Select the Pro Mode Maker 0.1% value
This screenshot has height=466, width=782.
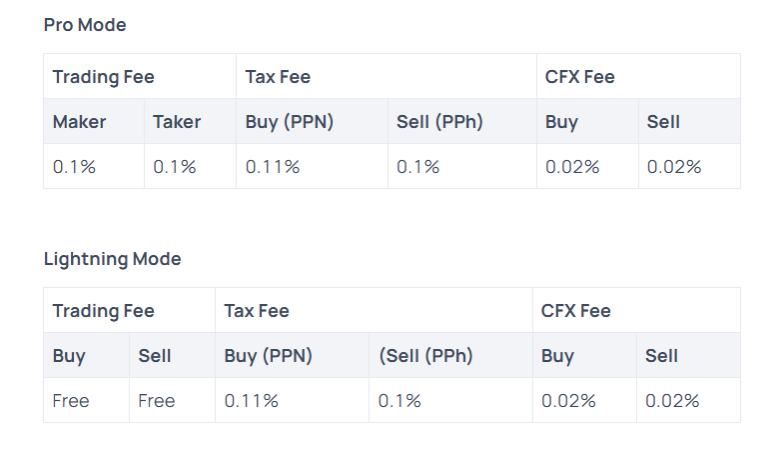coord(74,167)
